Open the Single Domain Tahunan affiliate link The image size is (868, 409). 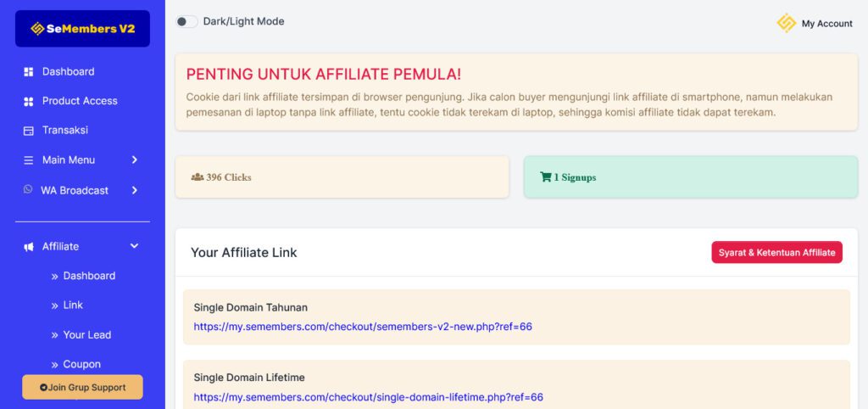(362, 327)
